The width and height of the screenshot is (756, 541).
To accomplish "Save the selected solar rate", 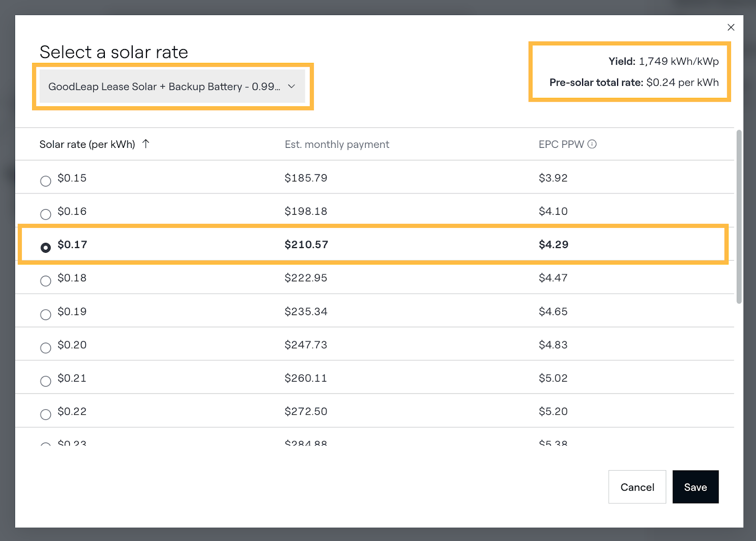I will pyautogui.click(x=695, y=487).
